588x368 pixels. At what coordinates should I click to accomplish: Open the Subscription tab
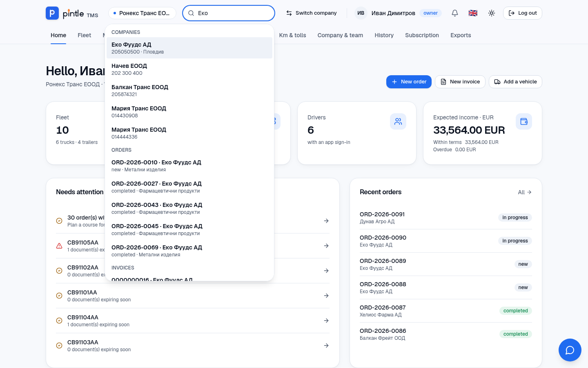(422, 35)
